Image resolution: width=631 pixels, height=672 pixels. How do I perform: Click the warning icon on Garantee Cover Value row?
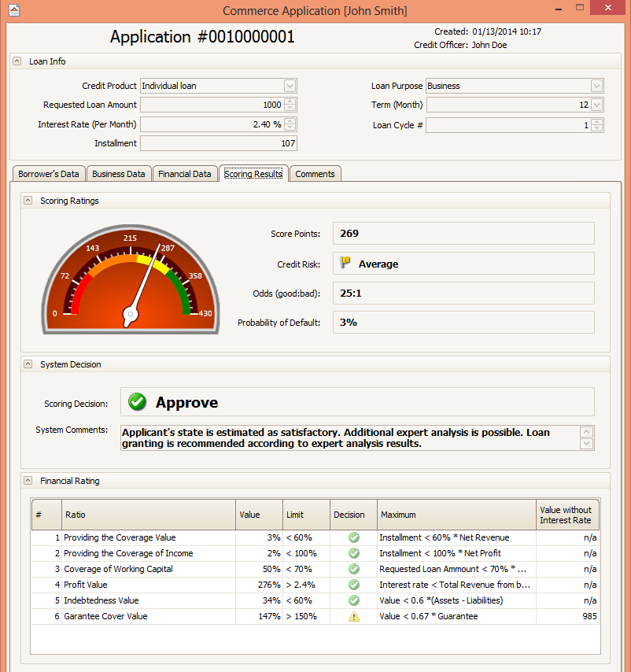(x=353, y=616)
